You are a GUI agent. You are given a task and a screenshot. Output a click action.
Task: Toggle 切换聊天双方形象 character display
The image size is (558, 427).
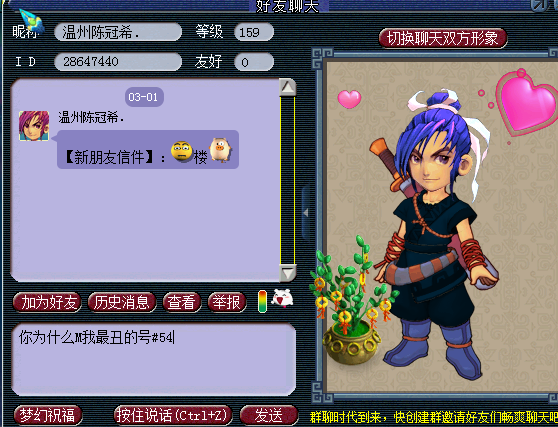click(443, 38)
